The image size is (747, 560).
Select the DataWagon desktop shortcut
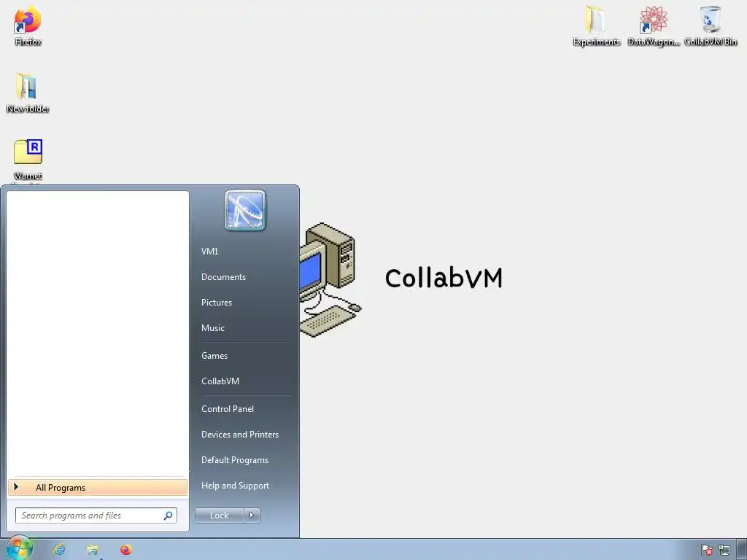(653, 26)
